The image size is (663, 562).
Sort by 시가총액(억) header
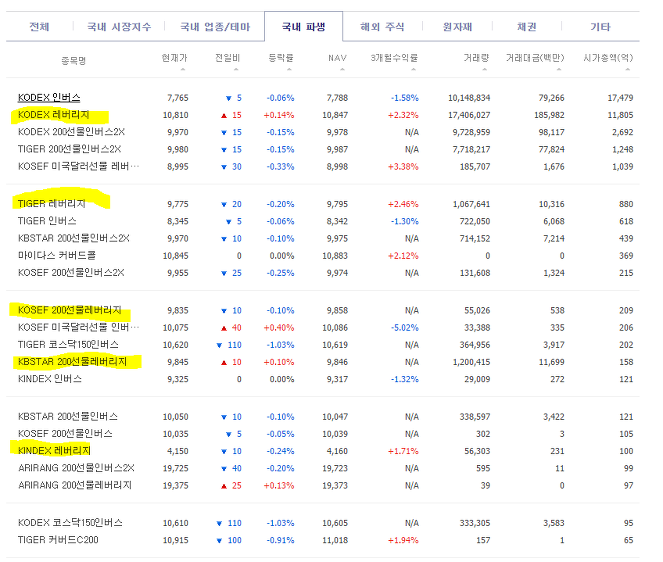pos(608,58)
